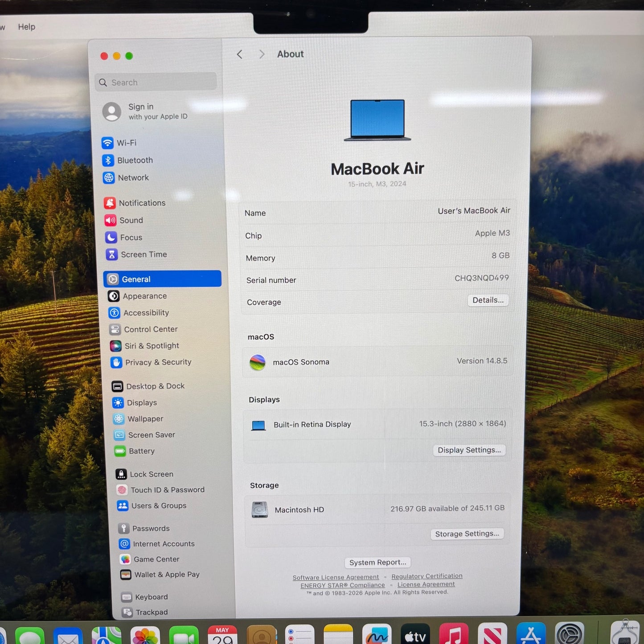Go to Sound settings
644x644 pixels.
pyautogui.click(x=123, y=220)
